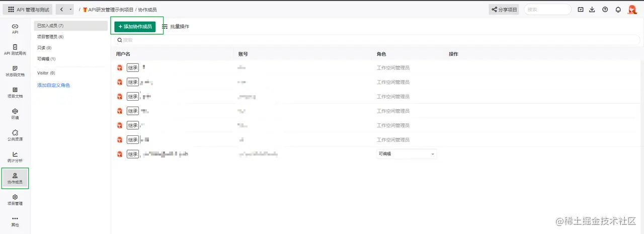Go to 状态码文档 sidebar item
The height and width of the screenshot is (234, 644).
15,71
